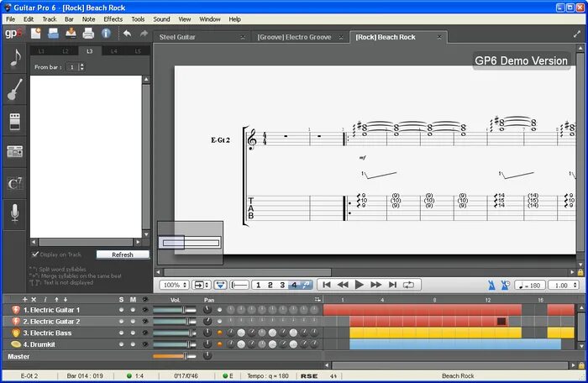Open the instrument guitar panel icon
The width and height of the screenshot is (588, 383).
click(x=14, y=89)
